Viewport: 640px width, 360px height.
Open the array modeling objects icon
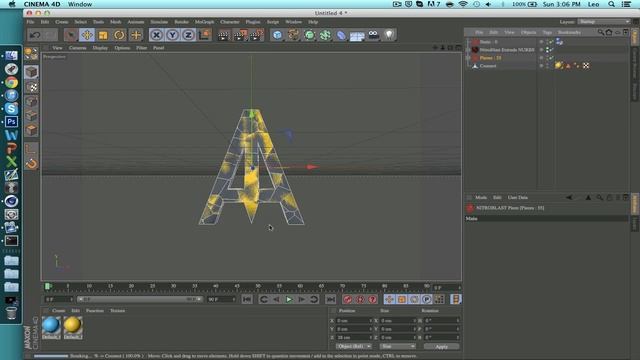tap(325, 35)
